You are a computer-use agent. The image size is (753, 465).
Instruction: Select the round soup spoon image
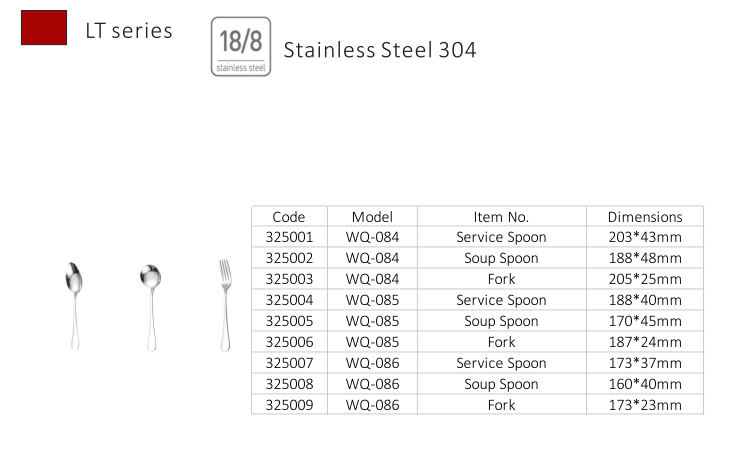(x=150, y=307)
